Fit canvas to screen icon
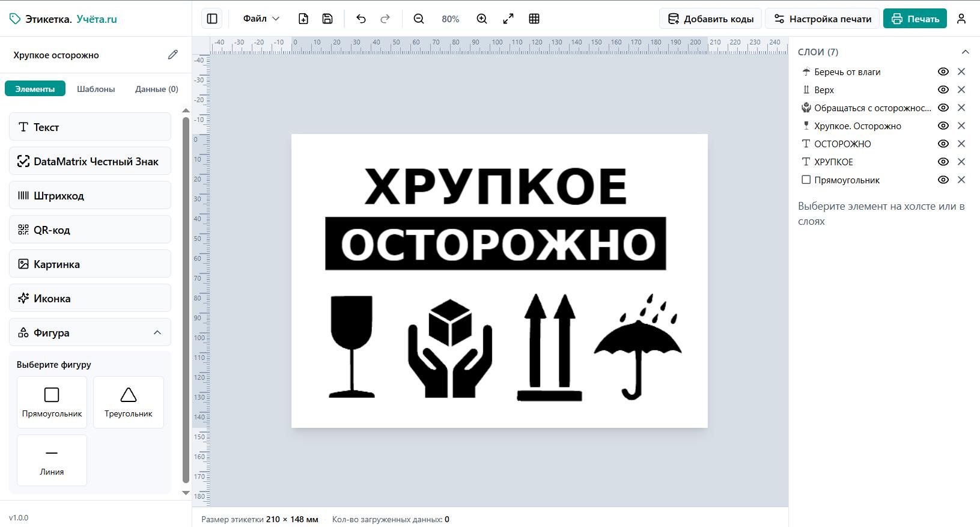 pyautogui.click(x=508, y=19)
